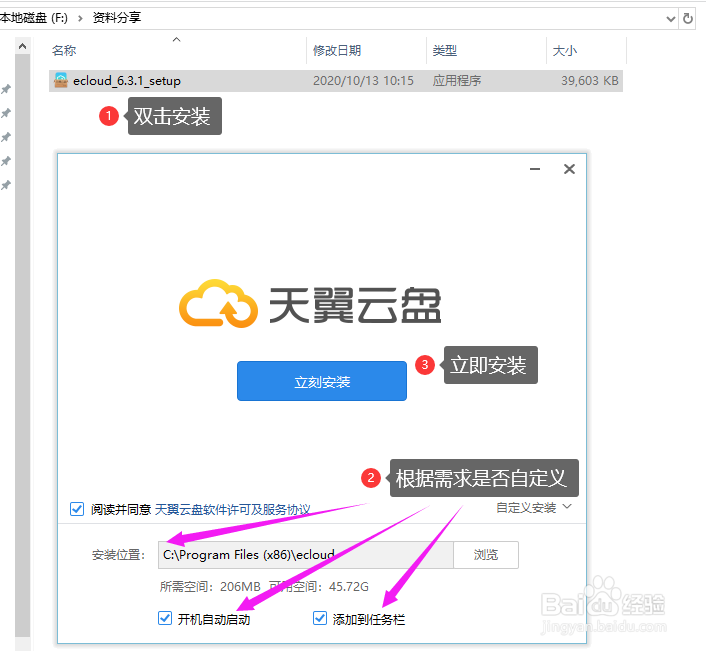Sort files by the 大小 column
The image size is (706, 651).
click(565, 50)
